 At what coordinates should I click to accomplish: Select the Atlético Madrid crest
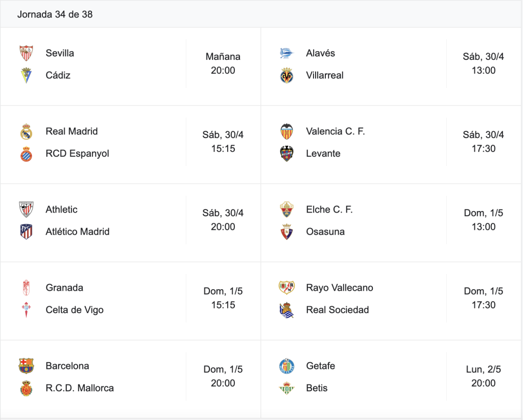click(x=26, y=231)
